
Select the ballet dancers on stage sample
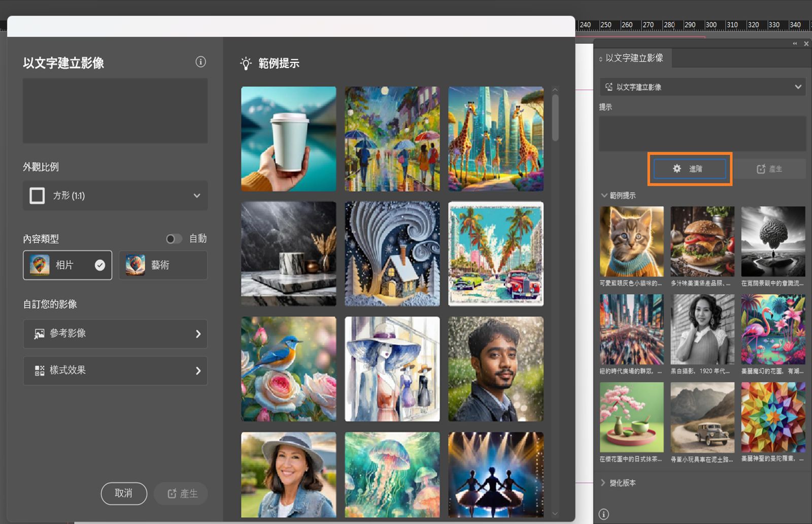pyautogui.click(x=496, y=475)
